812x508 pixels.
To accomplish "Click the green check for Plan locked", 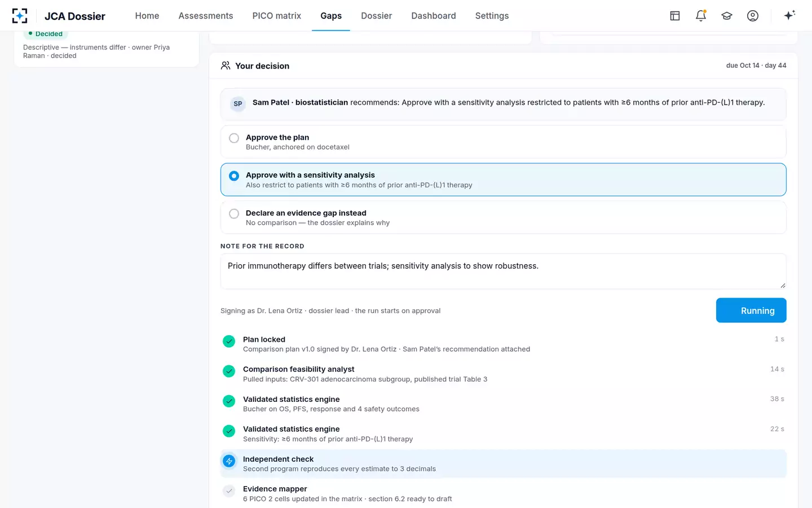I will click(x=229, y=341).
